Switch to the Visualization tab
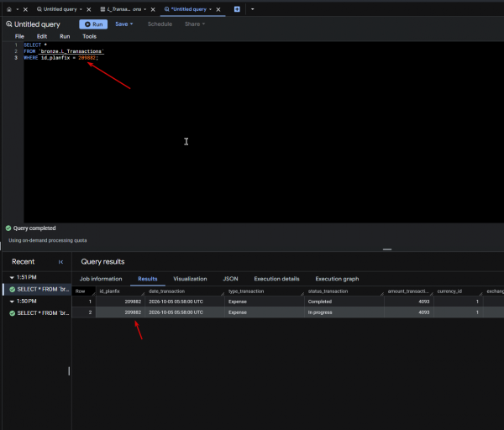Screen dimensions: 504x430 click(190, 279)
